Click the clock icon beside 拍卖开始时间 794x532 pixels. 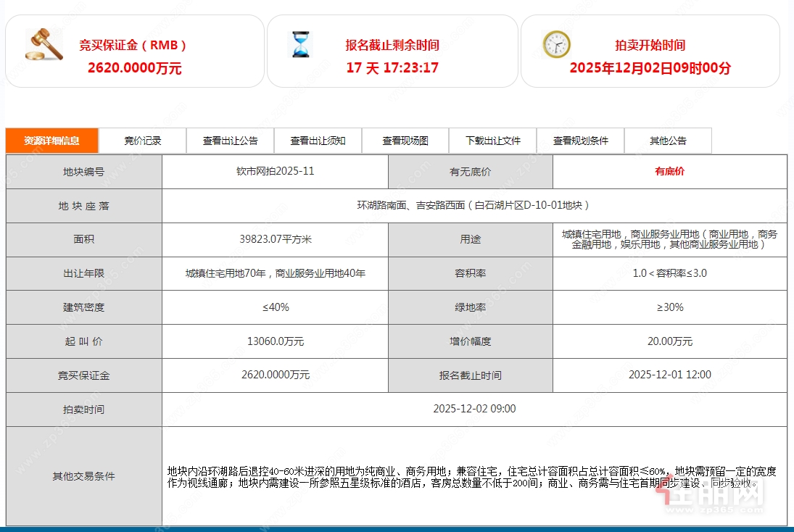[x=556, y=45]
